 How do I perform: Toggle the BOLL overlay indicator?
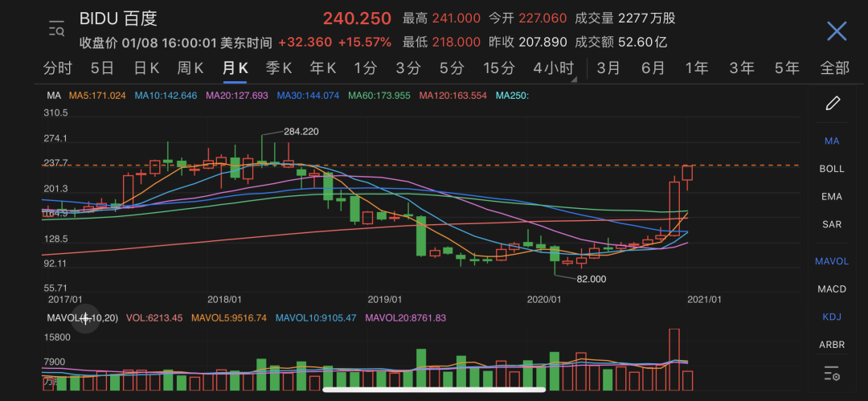(832, 169)
